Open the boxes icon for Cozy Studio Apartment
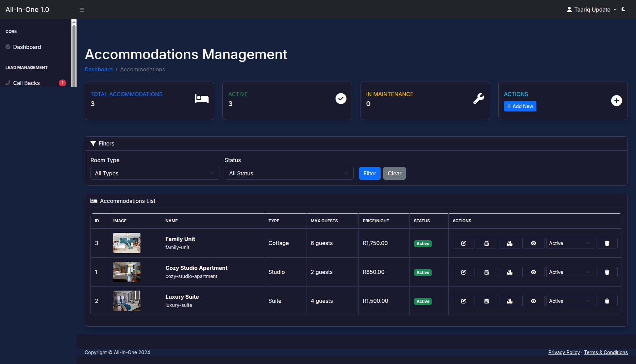 coord(509,272)
